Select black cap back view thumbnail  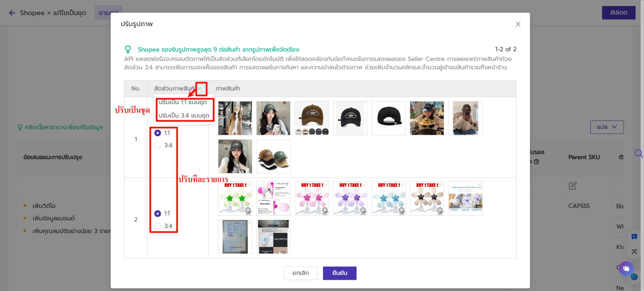(x=389, y=118)
